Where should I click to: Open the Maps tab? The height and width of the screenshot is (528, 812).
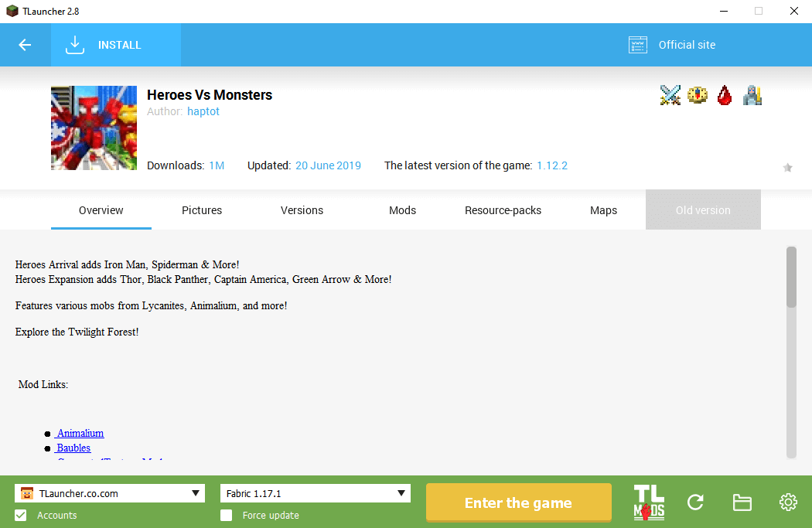(x=603, y=210)
